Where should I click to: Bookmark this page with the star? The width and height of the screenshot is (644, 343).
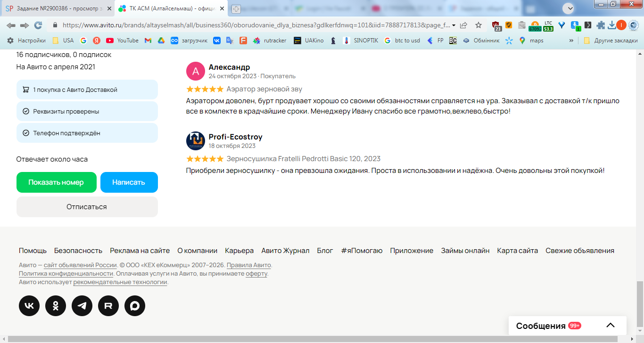(479, 25)
